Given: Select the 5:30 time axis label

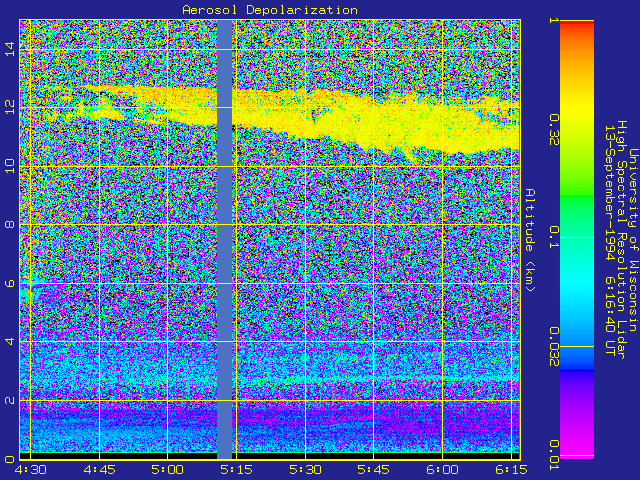Looking at the screenshot, I should tap(304, 470).
